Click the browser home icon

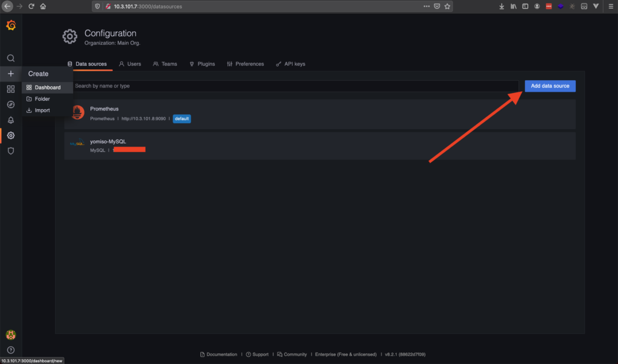coord(43,6)
